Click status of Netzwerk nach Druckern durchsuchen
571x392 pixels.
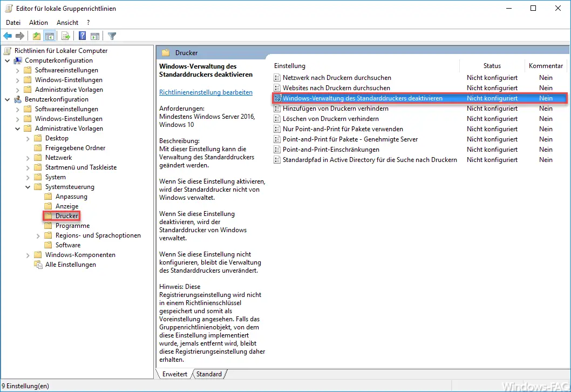point(492,78)
